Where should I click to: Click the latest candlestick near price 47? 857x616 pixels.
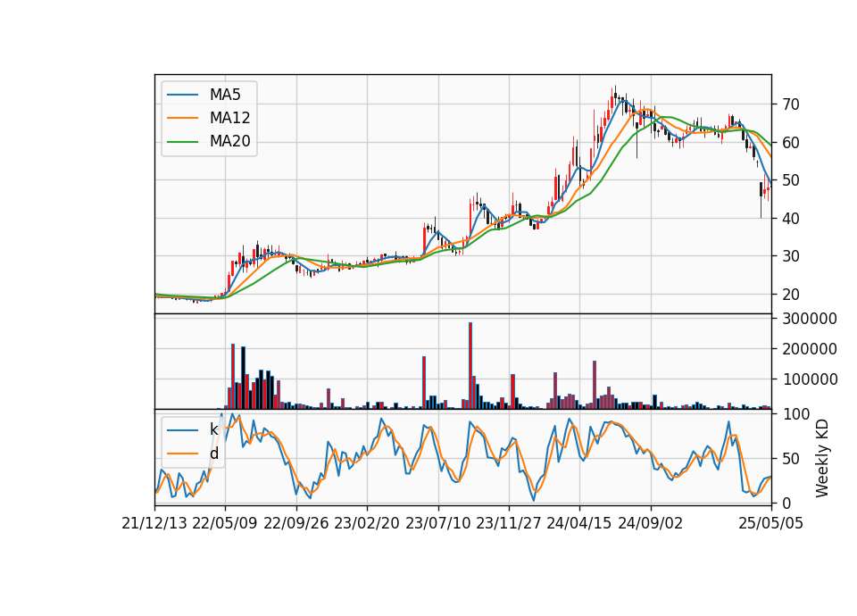769,189
